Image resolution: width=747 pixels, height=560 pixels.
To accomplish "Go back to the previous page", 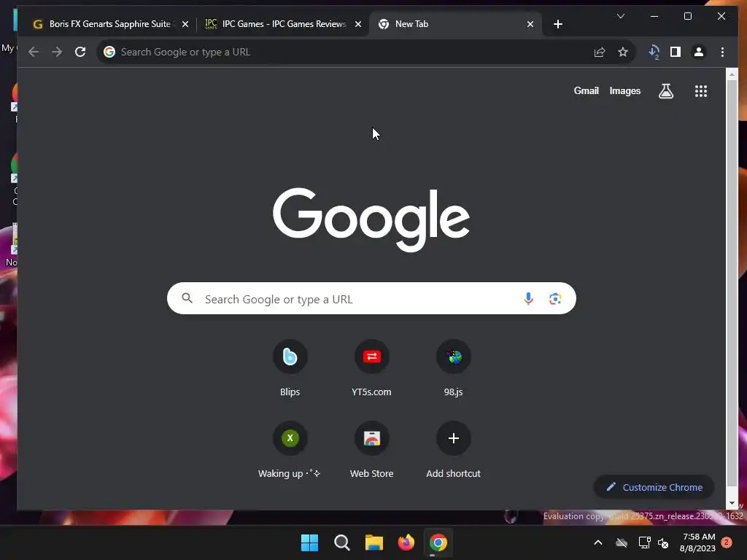I will [34, 52].
